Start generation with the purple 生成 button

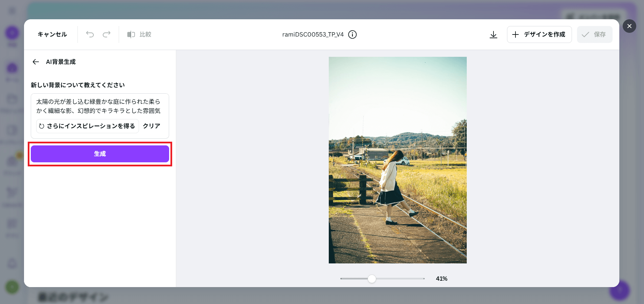[x=100, y=154]
